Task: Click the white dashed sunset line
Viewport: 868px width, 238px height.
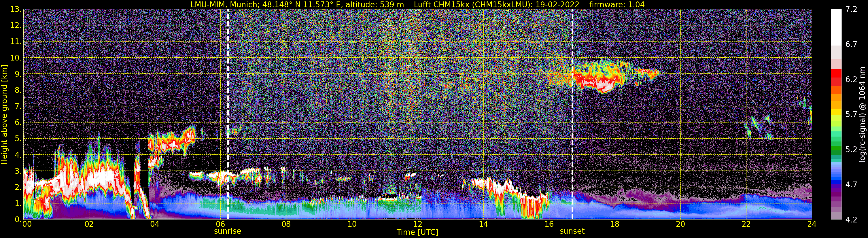Action: [x=572, y=115]
